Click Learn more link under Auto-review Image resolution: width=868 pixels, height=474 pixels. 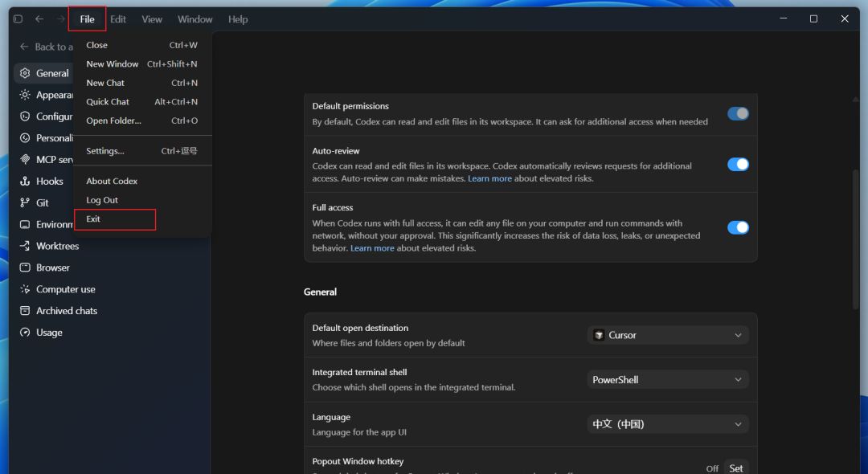pos(489,178)
